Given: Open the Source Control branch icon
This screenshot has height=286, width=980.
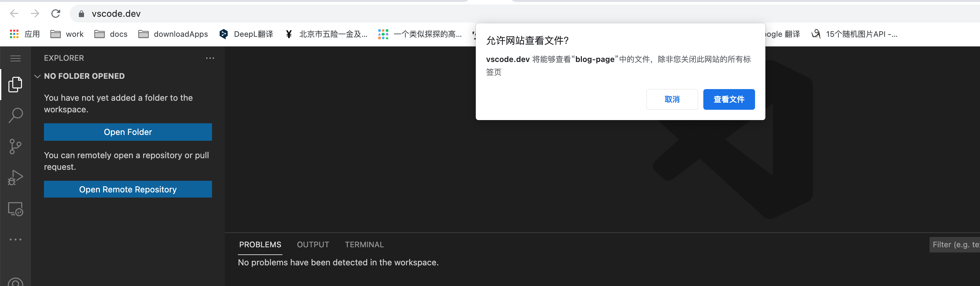Looking at the screenshot, I should (x=15, y=146).
